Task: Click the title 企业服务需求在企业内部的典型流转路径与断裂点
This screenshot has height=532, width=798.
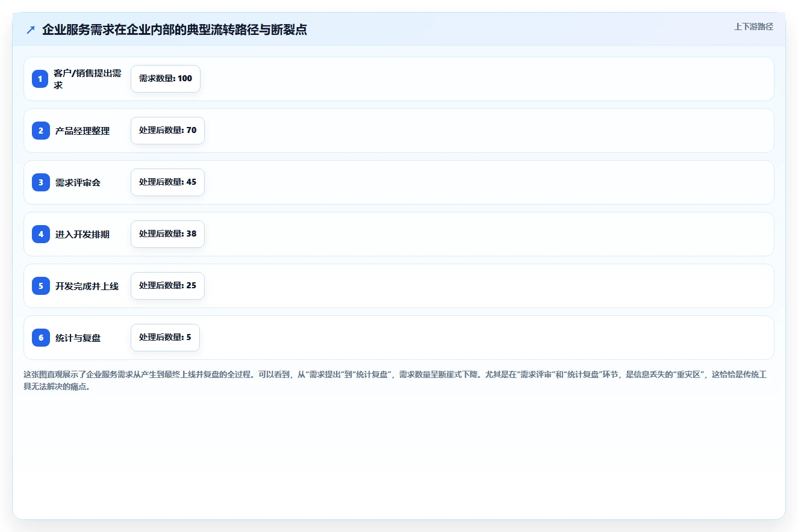Action: [x=175, y=30]
